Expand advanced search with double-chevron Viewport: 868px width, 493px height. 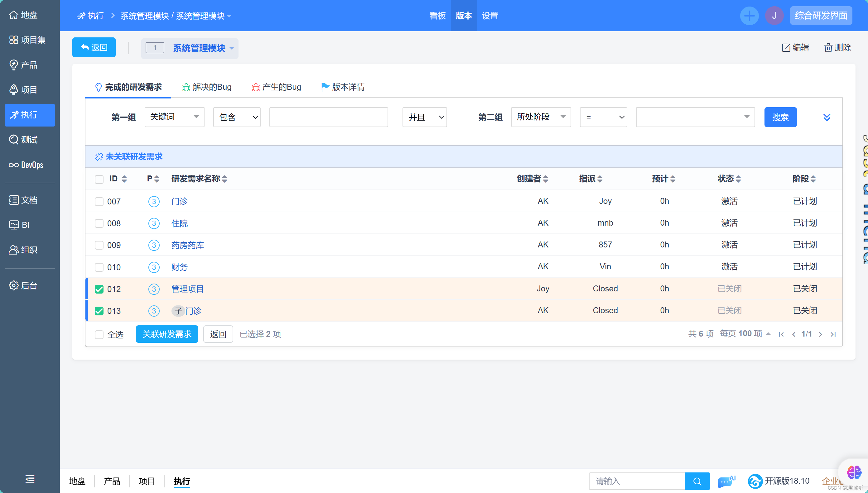(x=827, y=117)
